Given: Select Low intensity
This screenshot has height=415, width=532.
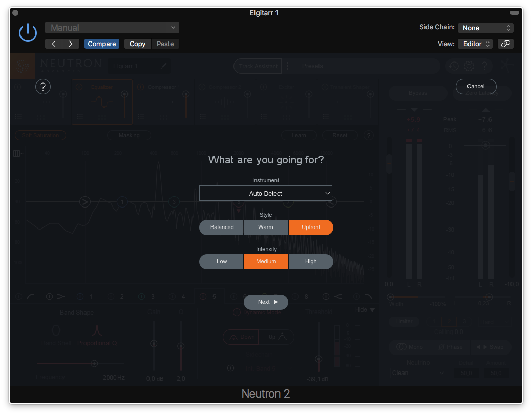Looking at the screenshot, I should [222, 261].
